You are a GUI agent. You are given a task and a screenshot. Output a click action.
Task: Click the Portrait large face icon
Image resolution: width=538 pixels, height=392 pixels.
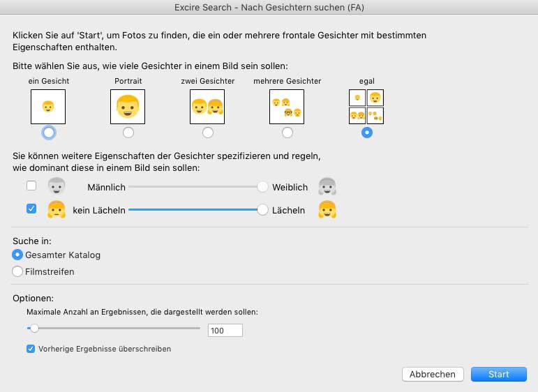(x=128, y=107)
